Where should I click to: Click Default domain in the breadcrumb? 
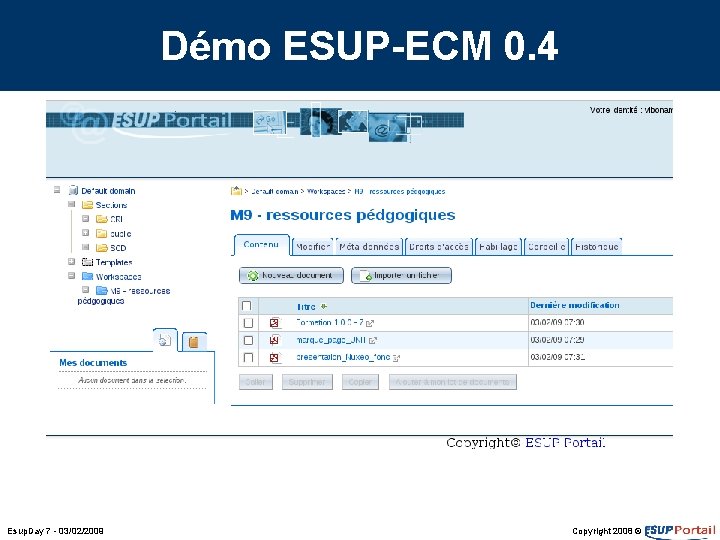(x=275, y=191)
